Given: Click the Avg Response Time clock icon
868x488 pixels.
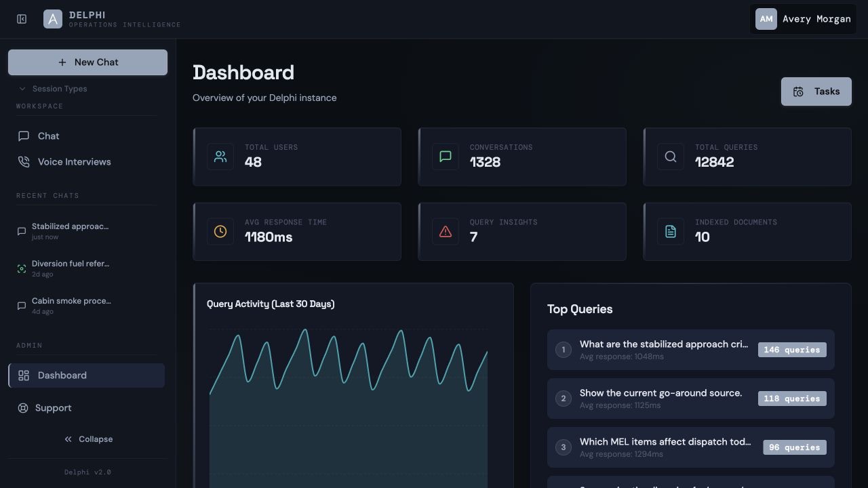Looking at the screenshot, I should pyautogui.click(x=220, y=232).
